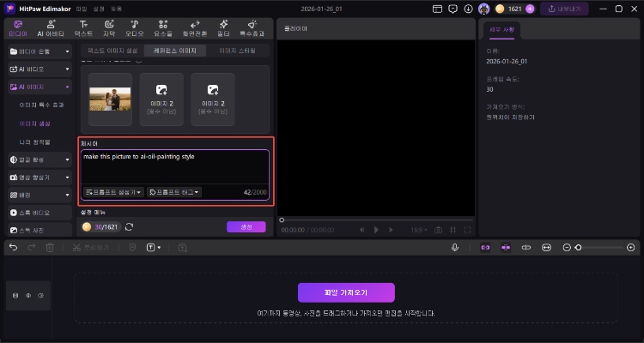Open the download center icon in title bar
The width and height of the screenshot is (644, 343).
tap(468, 9)
